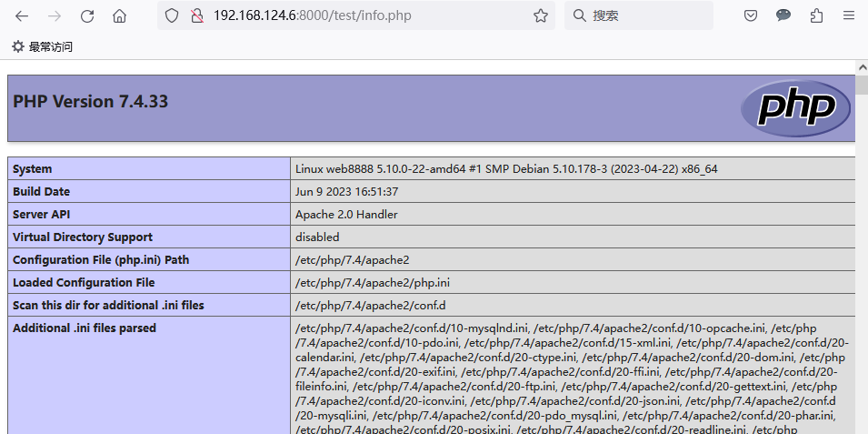Click the Build Date label
The image size is (868, 434).
[41, 192]
